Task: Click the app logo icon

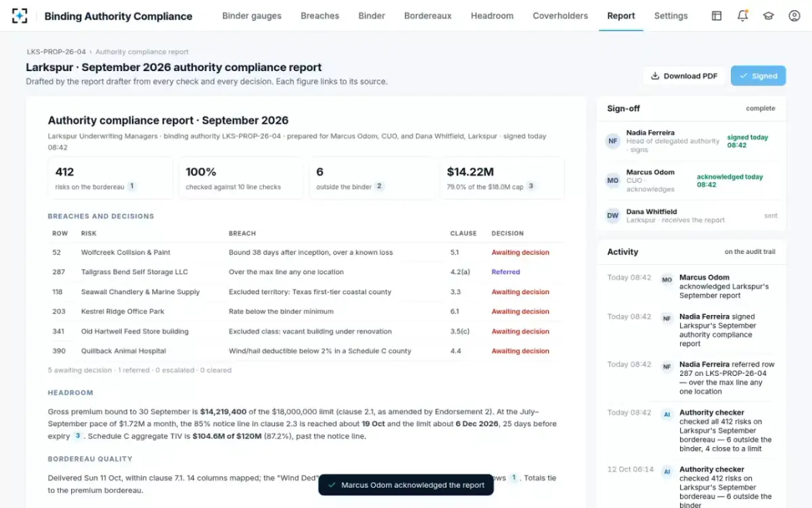Action: tap(20, 16)
